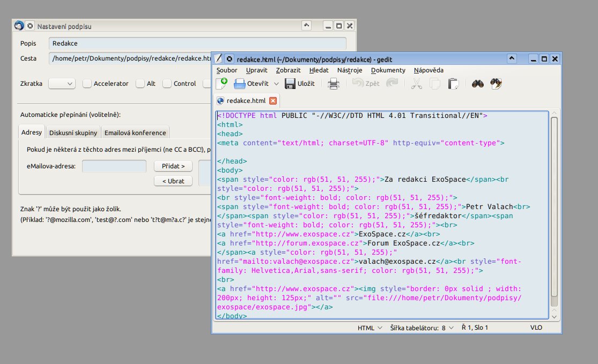
Task: Open the Upravit menu
Action: pyautogui.click(x=257, y=70)
